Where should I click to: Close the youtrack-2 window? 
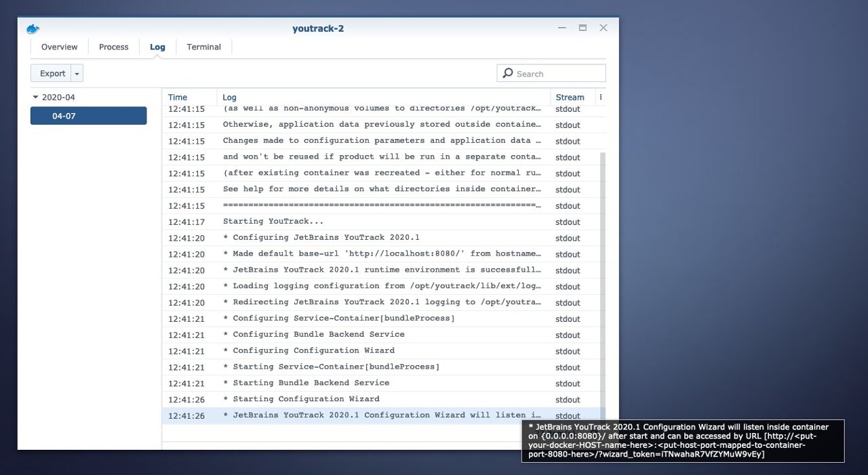click(603, 28)
